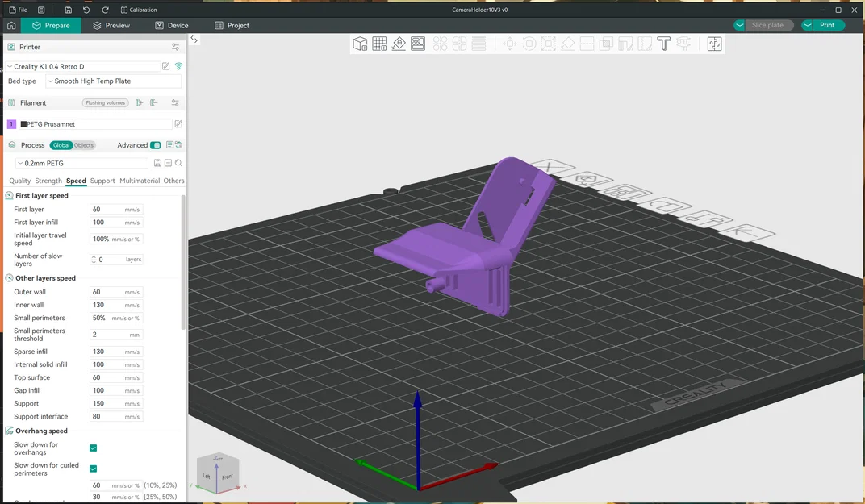Click the Split to objects icon
This screenshot has width=865, height=504.
[441, 44]
